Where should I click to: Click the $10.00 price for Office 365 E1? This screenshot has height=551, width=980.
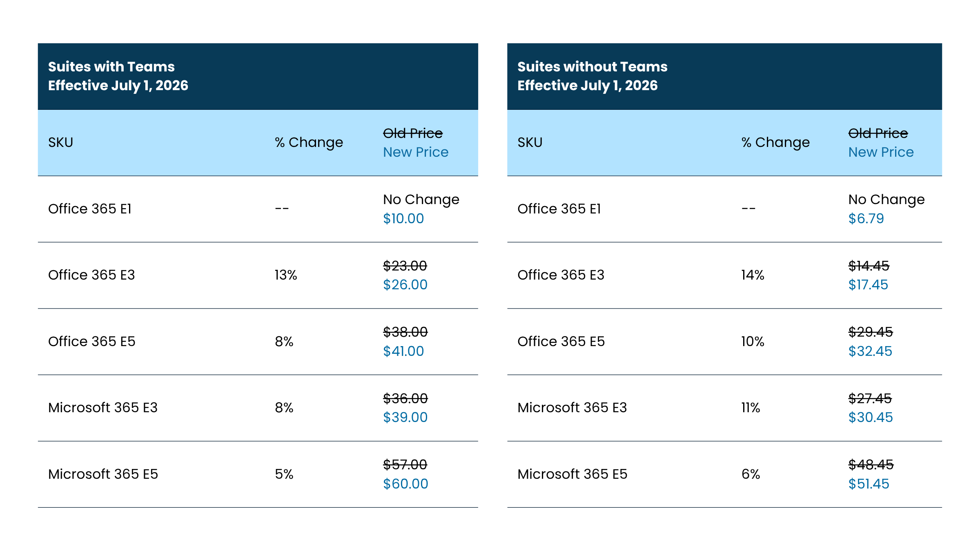click(403, 219)
